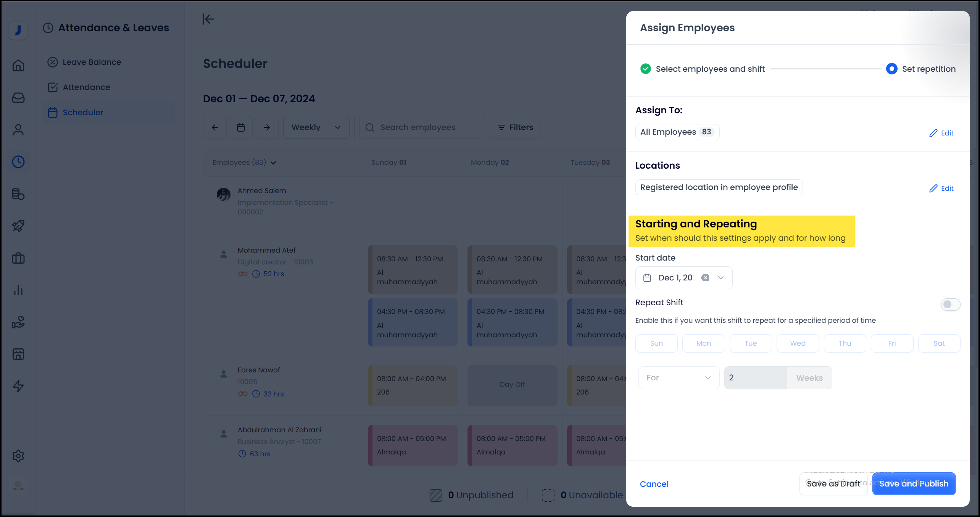The height and width of the screenshot is (517, 980).
Task: Enable the Repeat Shift toggle
Action: click(950, 304)
